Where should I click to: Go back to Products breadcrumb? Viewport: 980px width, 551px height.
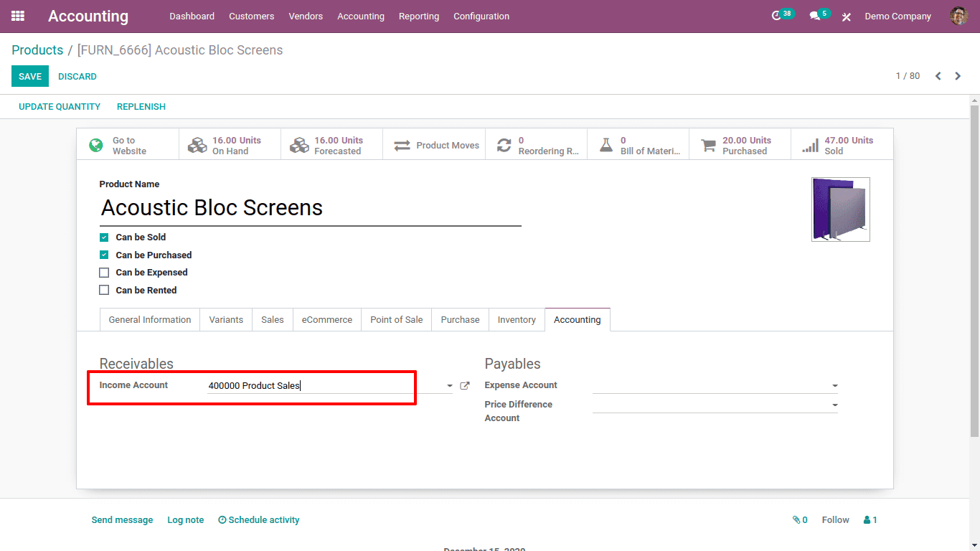coord(37,50)
